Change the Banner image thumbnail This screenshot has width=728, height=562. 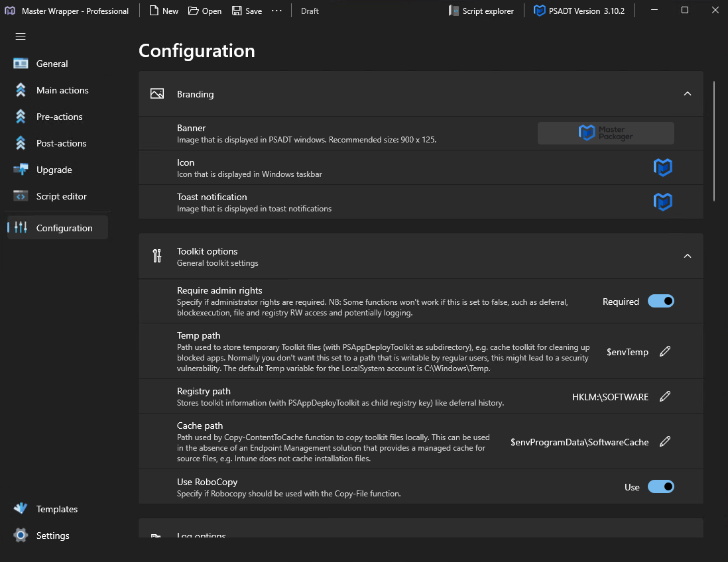[x=605, y=133]
